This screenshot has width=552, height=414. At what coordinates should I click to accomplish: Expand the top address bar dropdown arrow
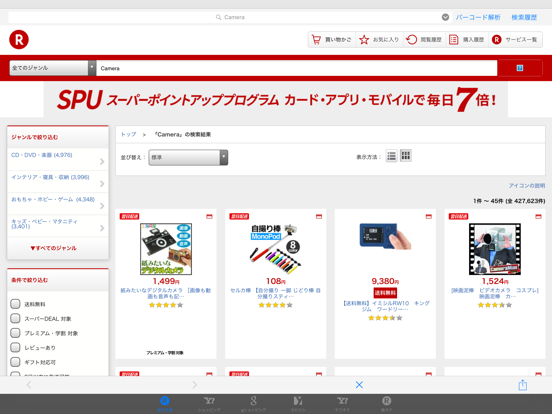coord(445,17)
